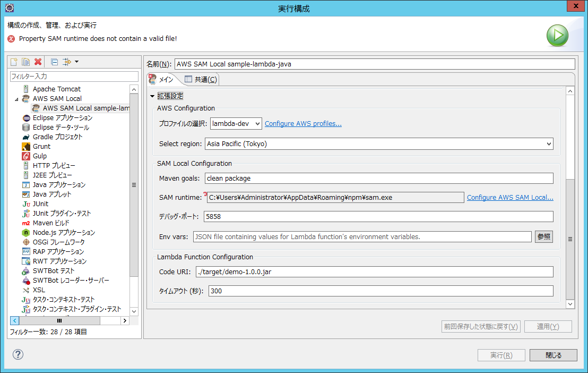Switch to the メイン tab
This screenshot has height=373, width=588.
162,80
